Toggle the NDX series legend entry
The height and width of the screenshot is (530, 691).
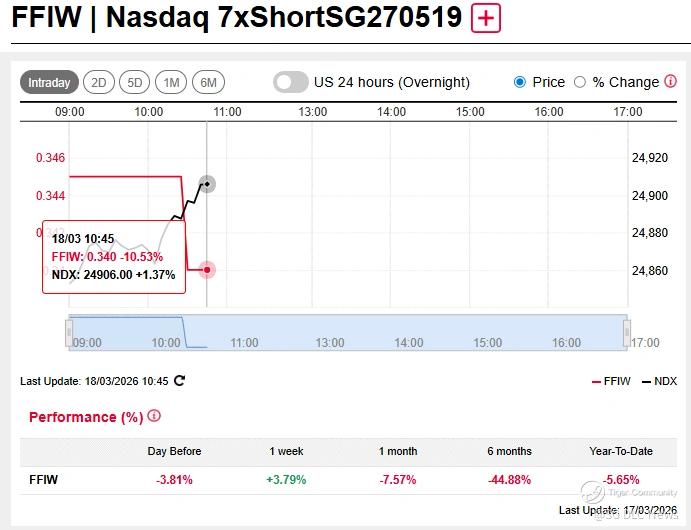click(x=659, y=381)
